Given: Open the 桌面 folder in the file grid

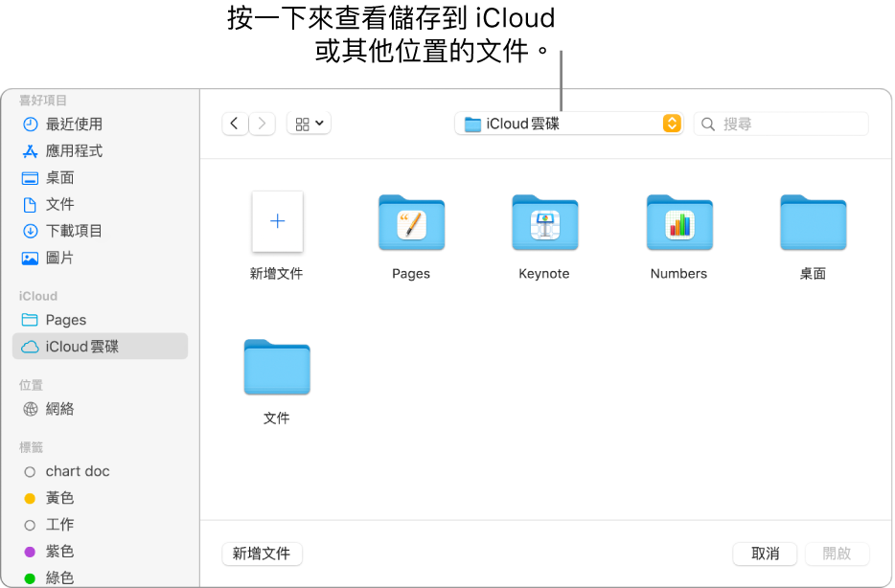Looking at the screenshot, I should click(813, 223).
